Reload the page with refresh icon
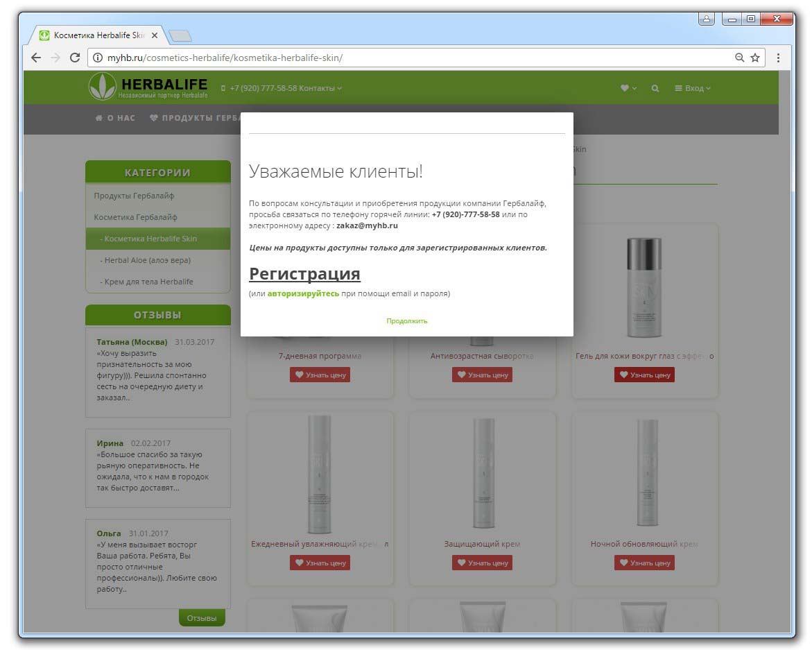This screenshot has width=812, height=650. coord(75,58)
